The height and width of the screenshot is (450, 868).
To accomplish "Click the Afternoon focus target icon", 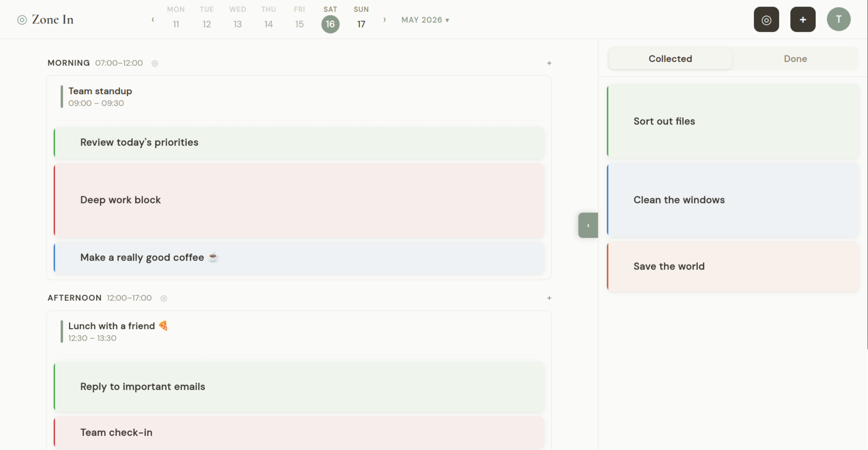I will [164, 298].
